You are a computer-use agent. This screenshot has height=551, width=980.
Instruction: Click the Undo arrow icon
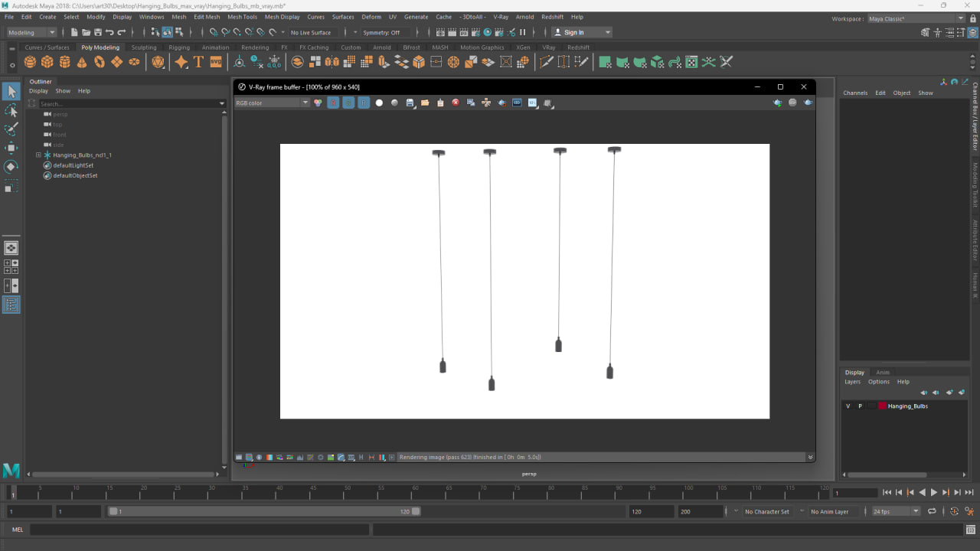109,32
